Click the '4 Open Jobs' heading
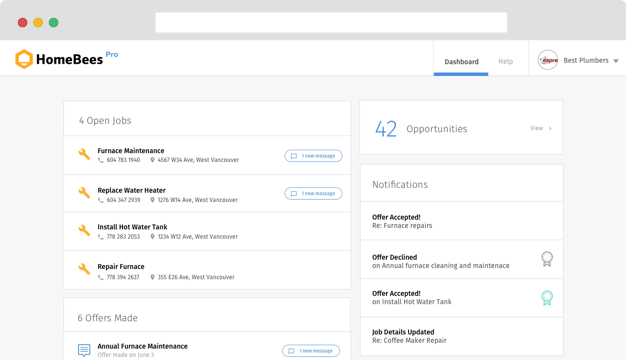The height and width of the screenshot is (360, 626). (105, 121)
